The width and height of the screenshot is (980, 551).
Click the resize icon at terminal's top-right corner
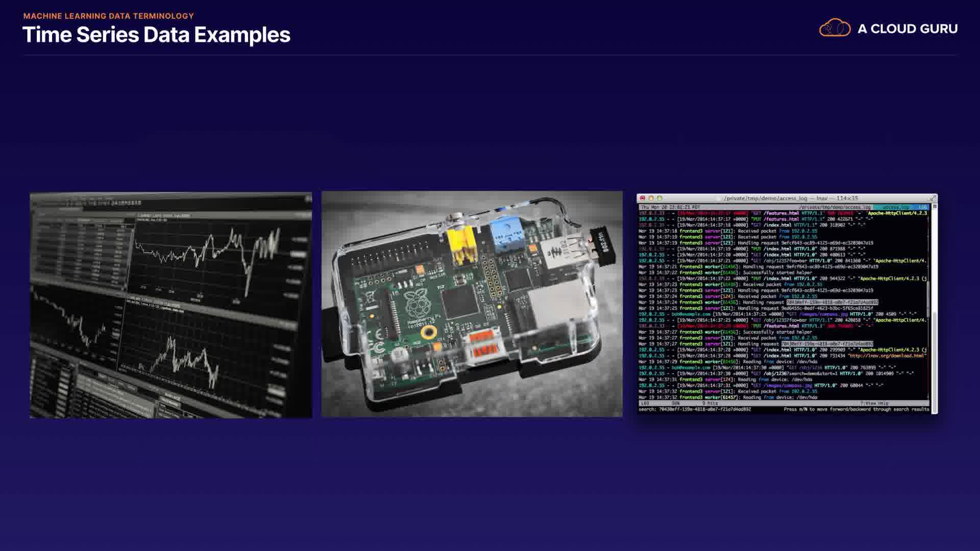[933, 198]
